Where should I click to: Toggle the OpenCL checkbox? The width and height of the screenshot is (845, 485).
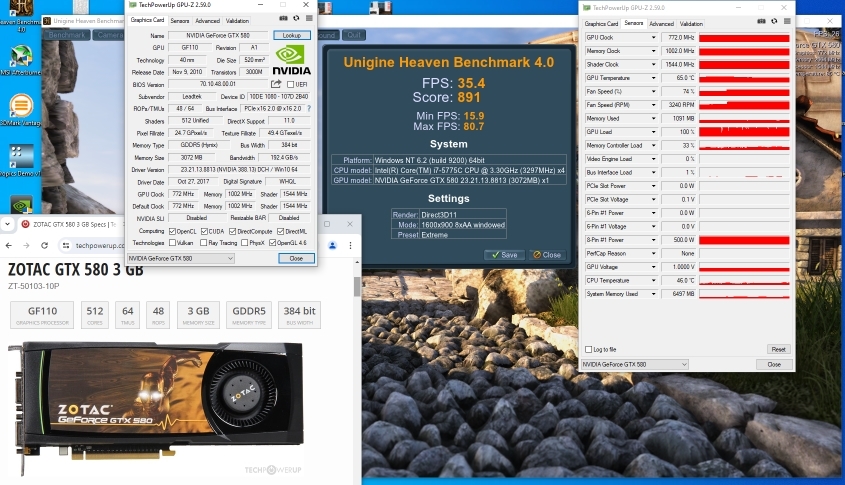click(172, 231)
